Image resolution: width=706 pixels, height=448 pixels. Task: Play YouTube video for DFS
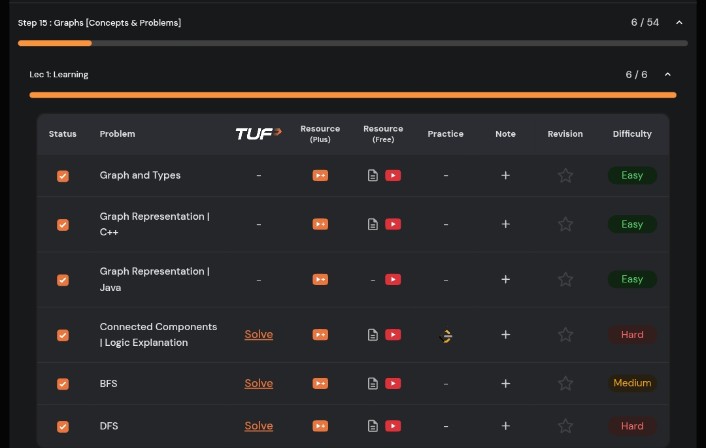pos(393,425)
